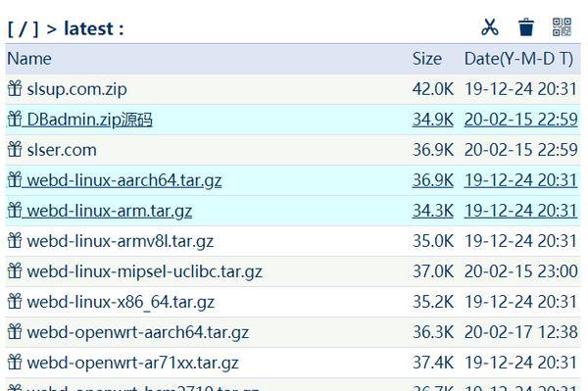Click date 20-02-15 23:00 in mipsel-uclibc row

(x=521, y=271)
